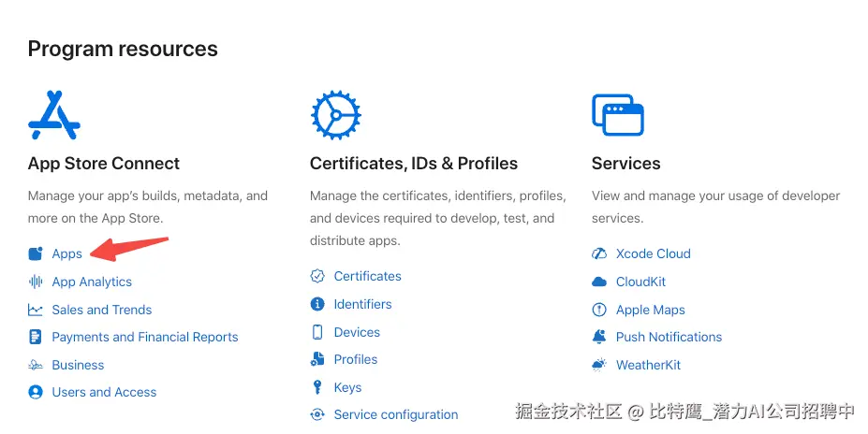Click the Certificates badge icon

[317, 276]
